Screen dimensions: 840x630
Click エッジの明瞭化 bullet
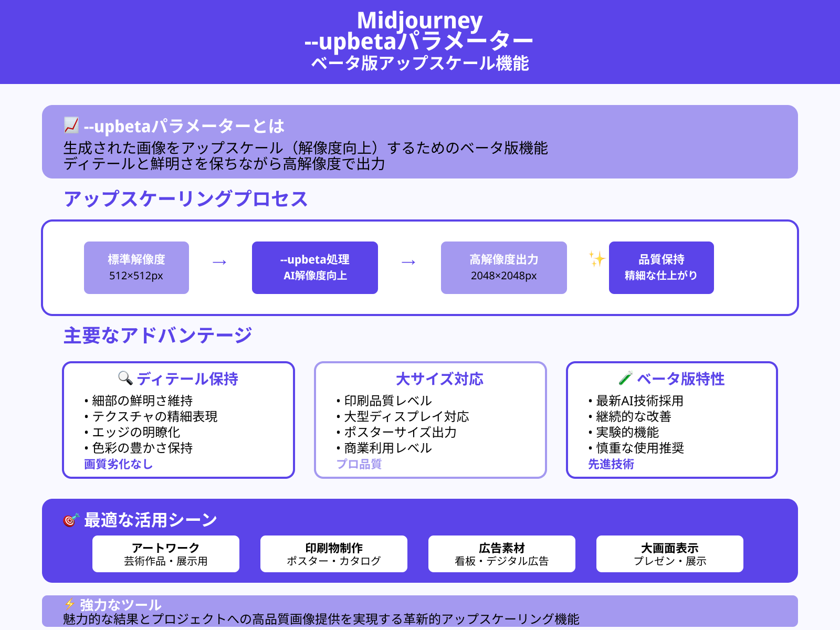tap(132, 433)
